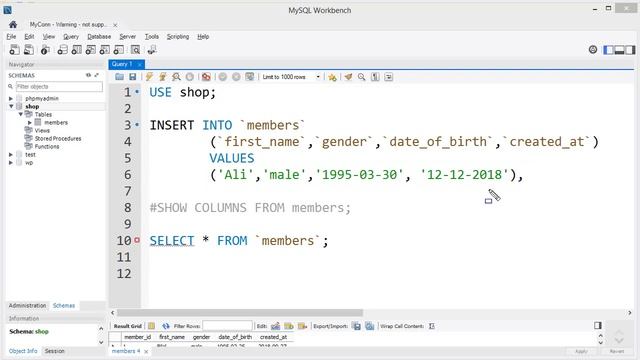Screen dimensions: 640x360
Task: Toggle invisible characters display icon
Action: pyautogui.click(x=375, y=77)
